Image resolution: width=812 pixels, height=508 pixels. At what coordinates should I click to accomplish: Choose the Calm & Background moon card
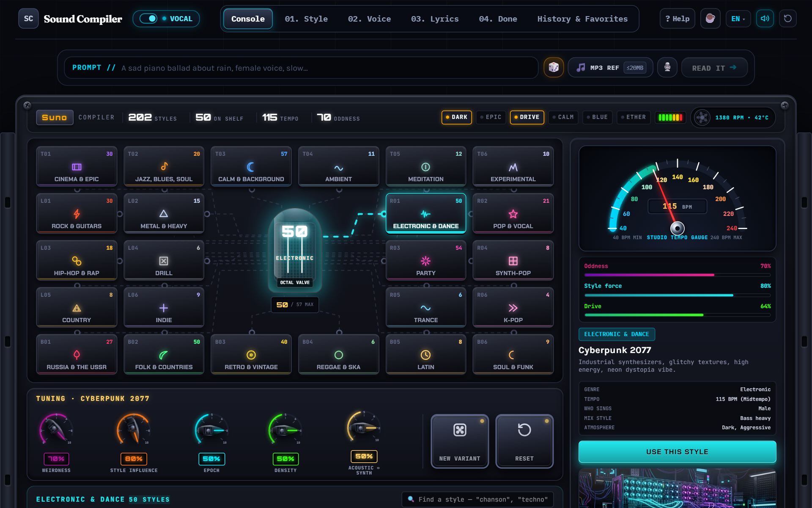click(x=251, y=166)
